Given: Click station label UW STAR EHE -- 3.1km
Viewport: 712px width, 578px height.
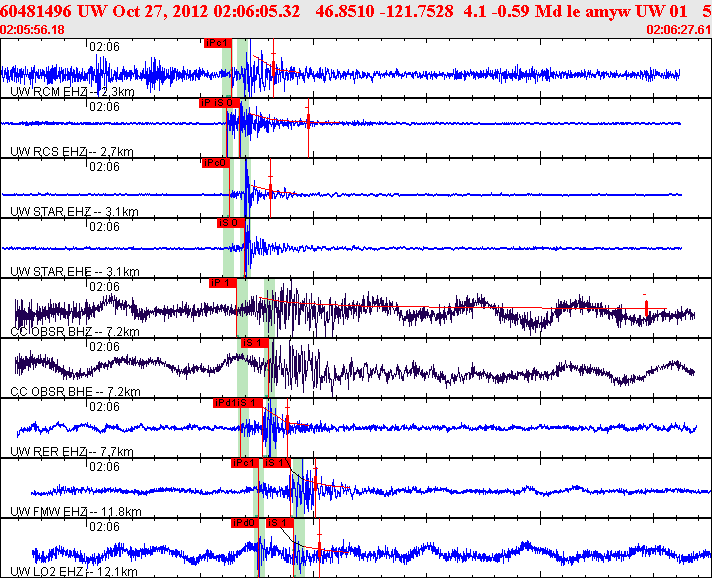Looking at the screenshot, I should point(74,272).
